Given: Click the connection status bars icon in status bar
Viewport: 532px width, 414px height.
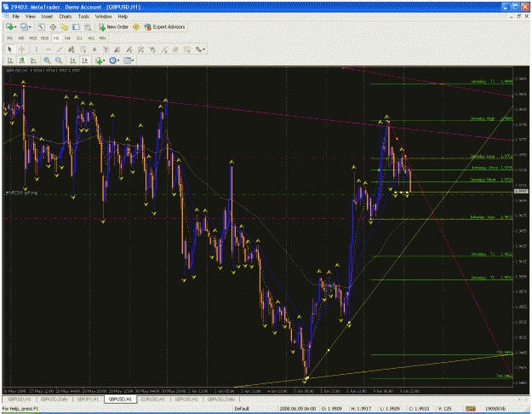Looking at the screenshot, I should pos(470,409).
